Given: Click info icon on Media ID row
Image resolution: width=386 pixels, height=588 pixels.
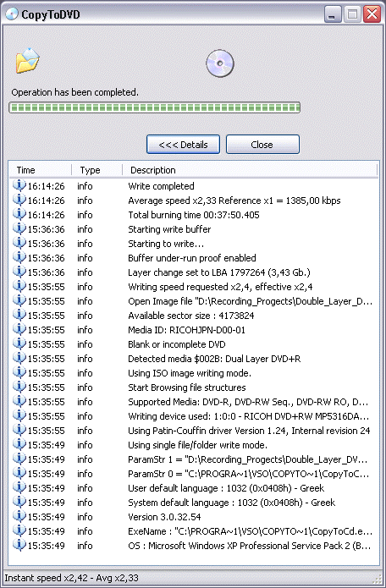Looking at the screenshot, I should (19, 330).
